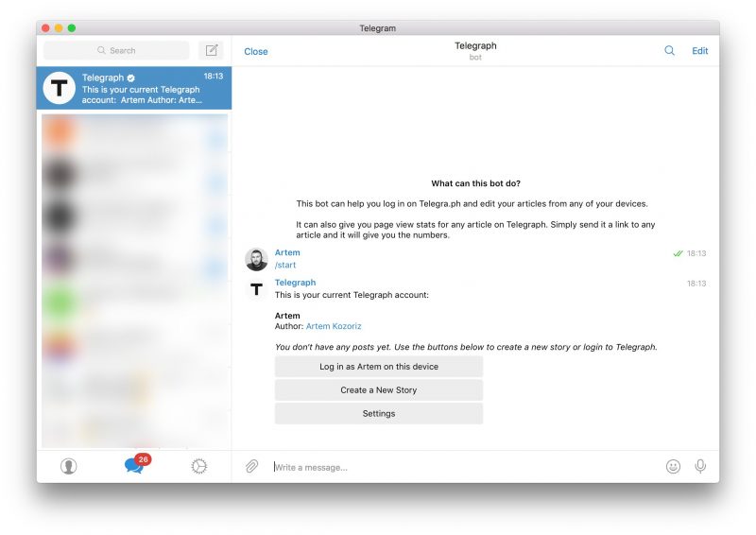Click the double check read receipt icon

coord(678,253)
